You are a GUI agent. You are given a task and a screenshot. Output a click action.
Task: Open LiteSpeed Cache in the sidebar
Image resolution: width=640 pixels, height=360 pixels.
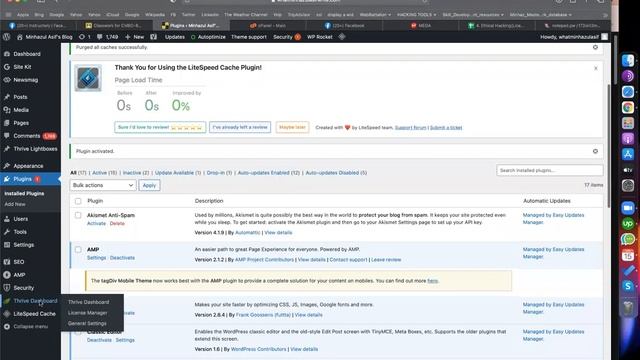[x=34, y=314]
